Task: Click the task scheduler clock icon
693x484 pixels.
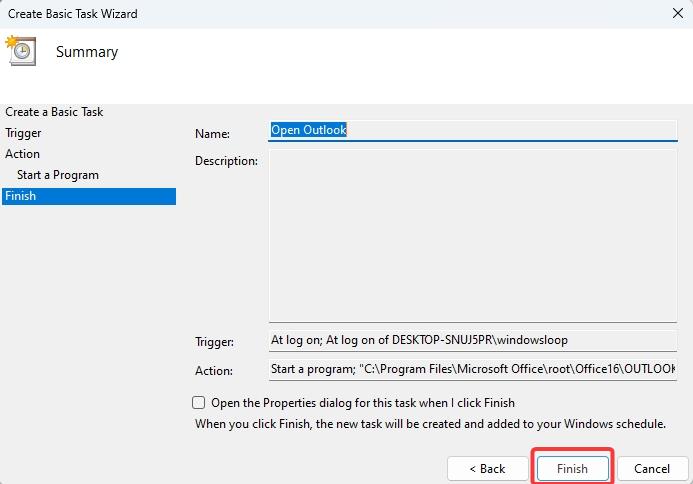Action: click(20, 51)
